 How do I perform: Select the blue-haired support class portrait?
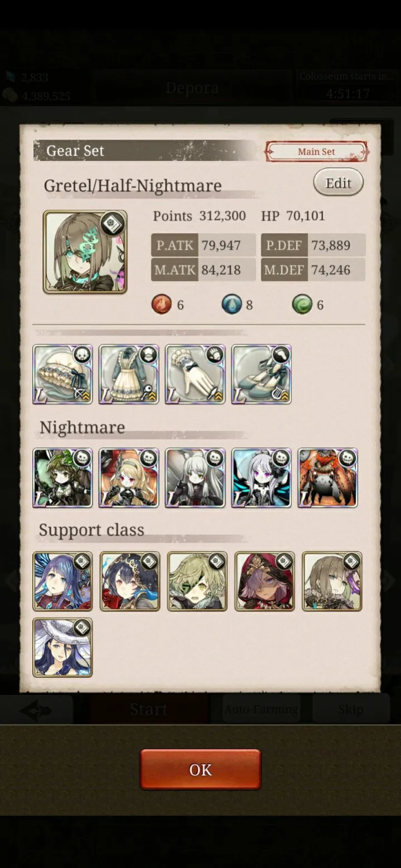click(62, 581)
